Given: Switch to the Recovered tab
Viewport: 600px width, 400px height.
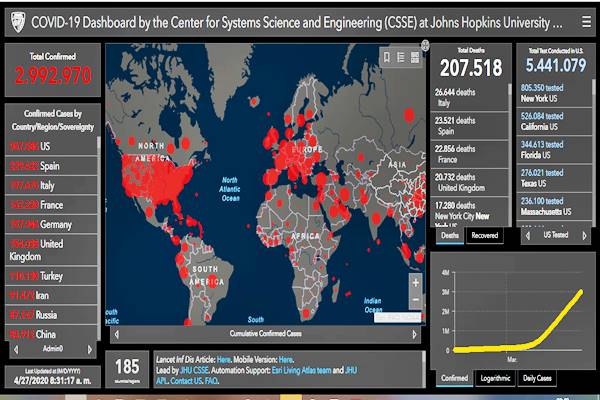Looking at the screenshot, I should [x=484, y=235].
